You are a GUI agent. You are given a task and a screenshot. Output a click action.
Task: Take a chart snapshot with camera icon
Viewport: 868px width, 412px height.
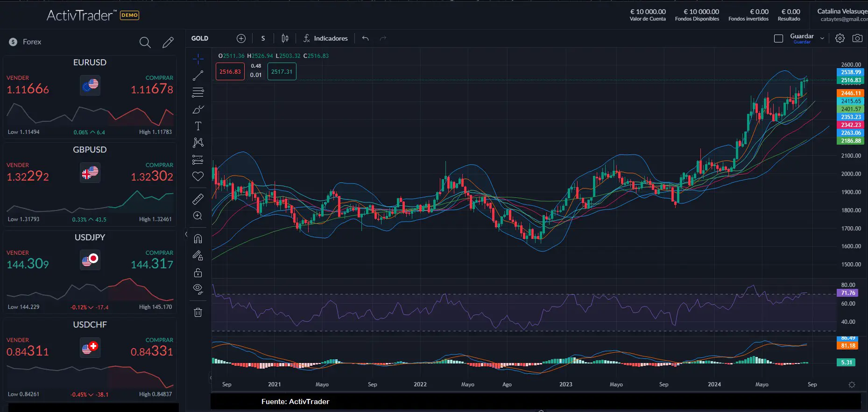point(857,38)
